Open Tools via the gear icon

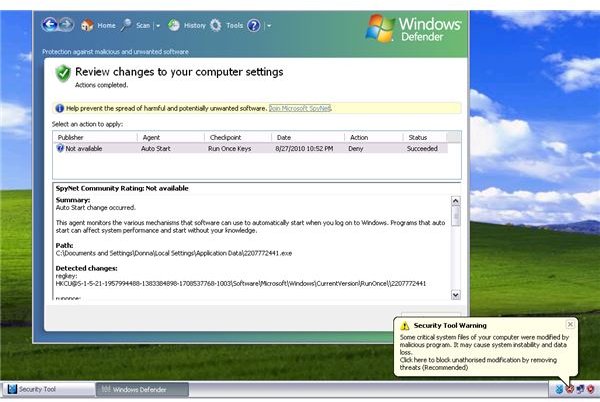click(216, 26)
